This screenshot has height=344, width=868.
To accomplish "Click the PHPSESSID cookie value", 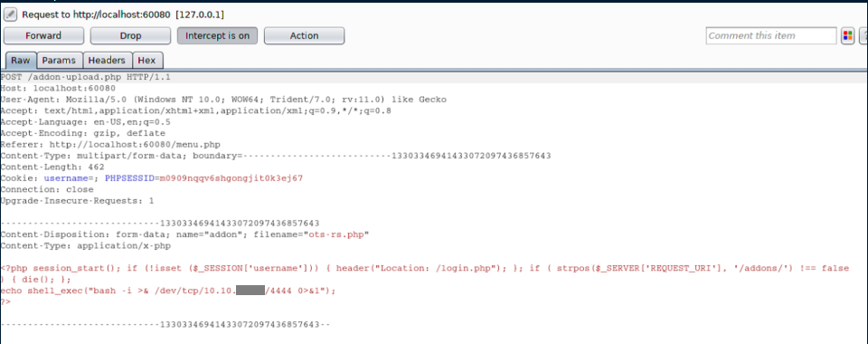I will tap(231, 178).
